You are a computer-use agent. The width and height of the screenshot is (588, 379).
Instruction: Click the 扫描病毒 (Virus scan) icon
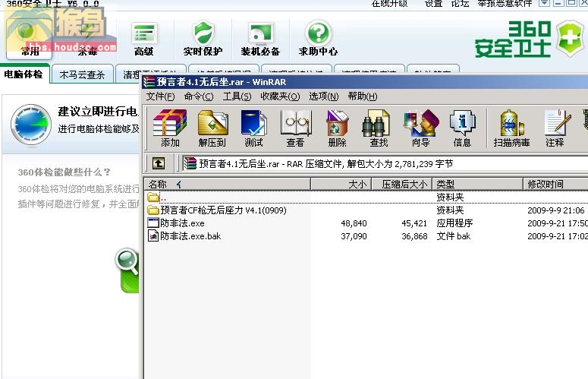coord(511,123)
